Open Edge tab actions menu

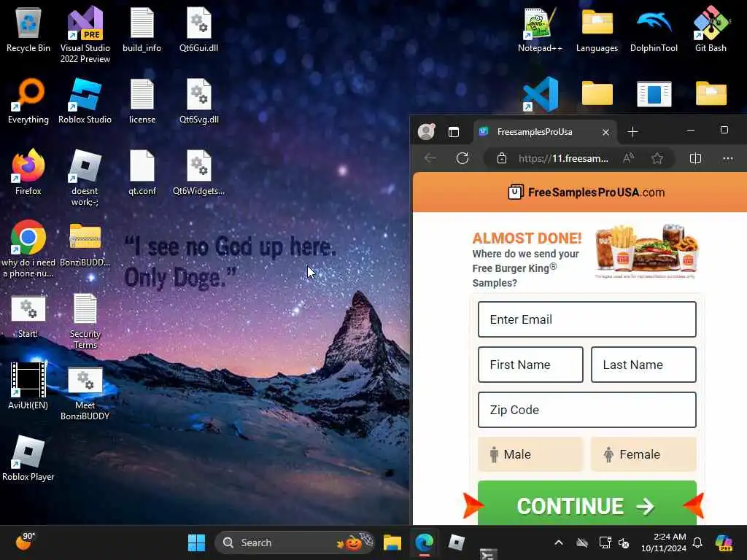(x=454, y=132)
